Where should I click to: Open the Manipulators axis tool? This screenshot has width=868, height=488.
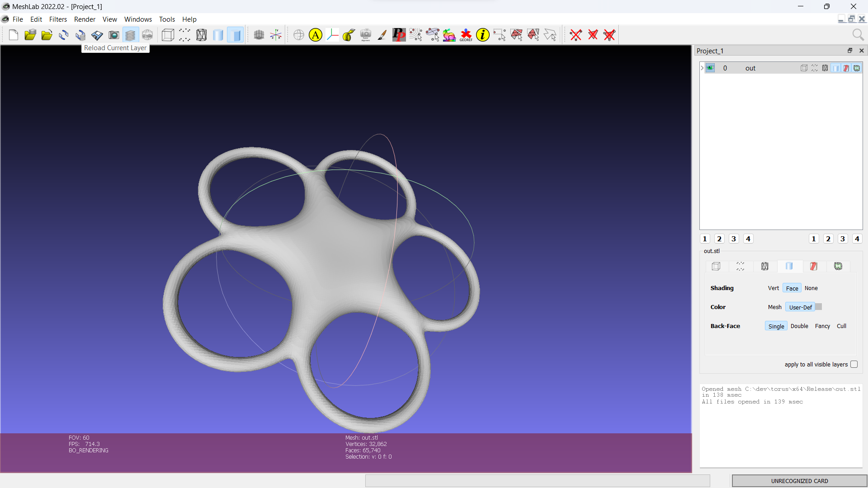(x=332, y=35)
